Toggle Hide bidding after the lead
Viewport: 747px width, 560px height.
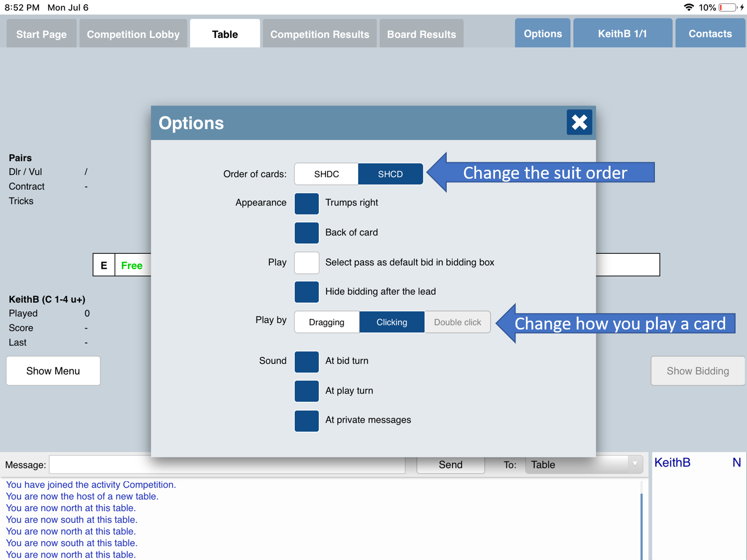(307, 292)
